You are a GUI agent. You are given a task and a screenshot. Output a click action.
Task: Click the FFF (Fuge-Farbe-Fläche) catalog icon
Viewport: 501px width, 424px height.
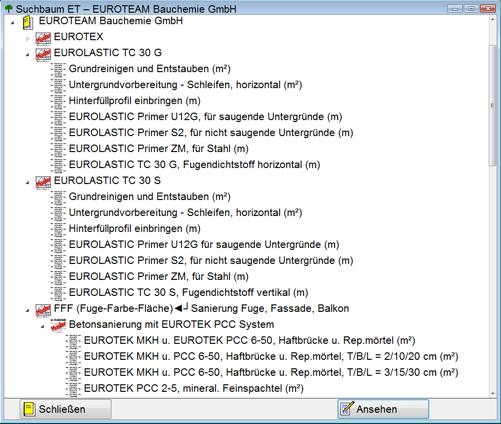coord(43,310)
